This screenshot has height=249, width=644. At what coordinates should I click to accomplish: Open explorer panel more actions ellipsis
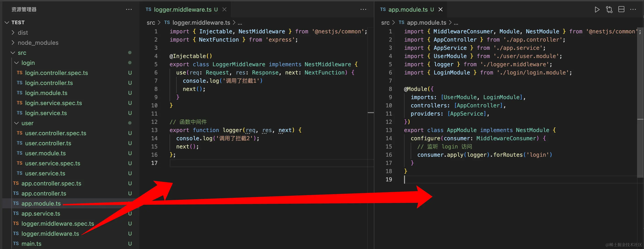point(129,10)
